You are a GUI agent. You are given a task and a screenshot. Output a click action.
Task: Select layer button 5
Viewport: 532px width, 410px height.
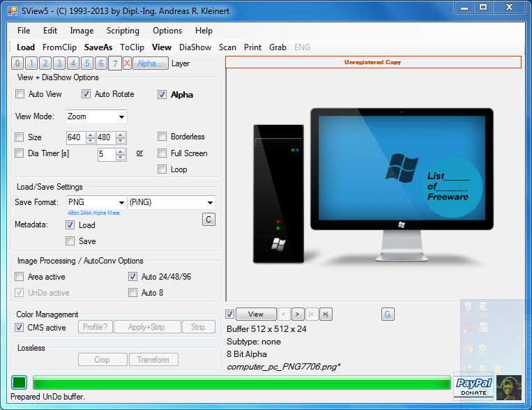click(x=87, y=63)
